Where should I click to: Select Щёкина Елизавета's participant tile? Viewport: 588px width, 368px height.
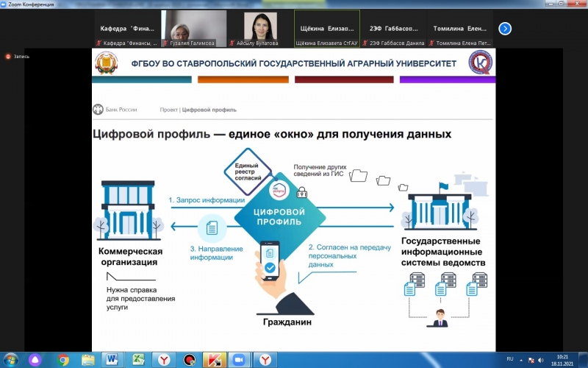pyautogui.click(x=327, y=29)
